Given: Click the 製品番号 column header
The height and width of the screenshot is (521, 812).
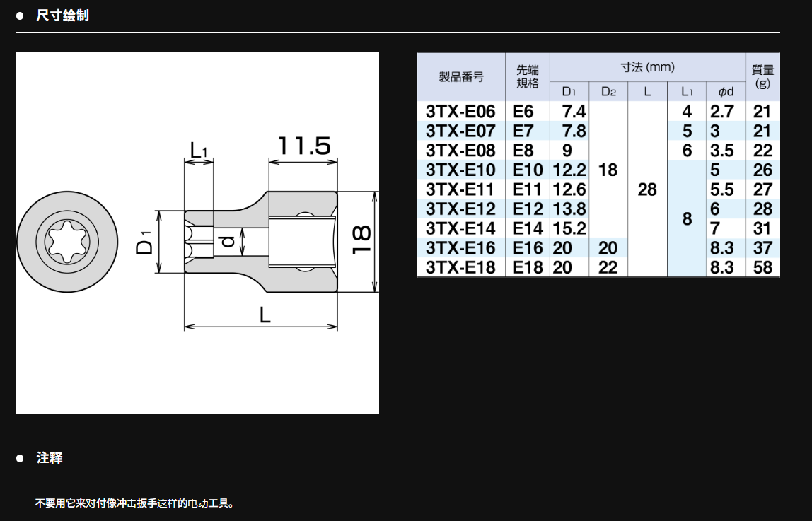Looking at the screenshot, I should point(461,77).
